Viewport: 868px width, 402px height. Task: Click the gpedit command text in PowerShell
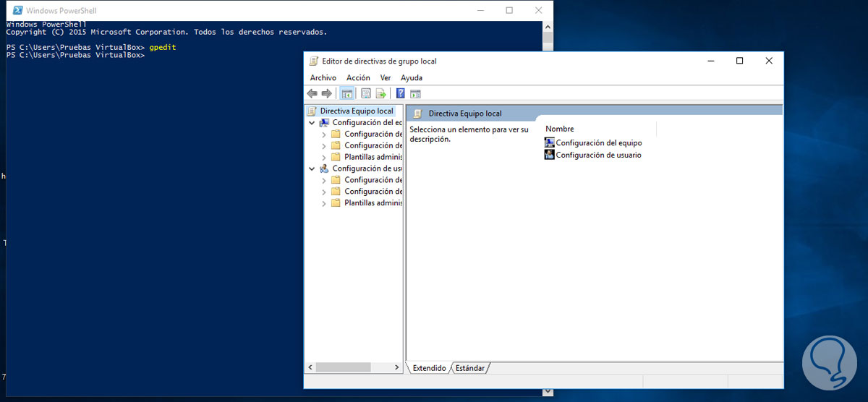coord(163,47)
